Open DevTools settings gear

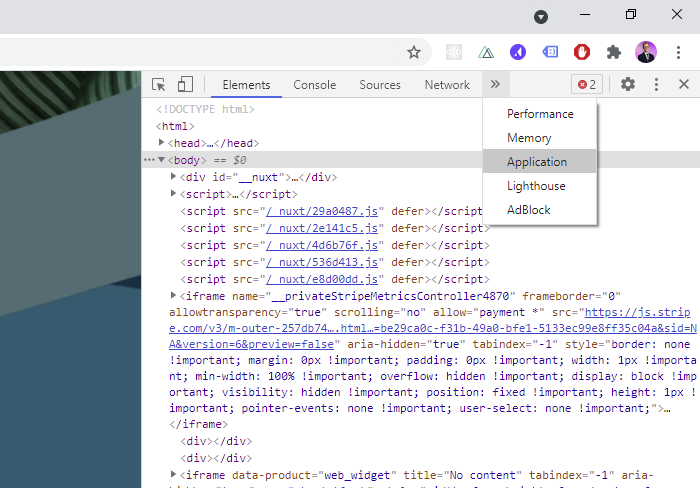(x=628, y=84)
